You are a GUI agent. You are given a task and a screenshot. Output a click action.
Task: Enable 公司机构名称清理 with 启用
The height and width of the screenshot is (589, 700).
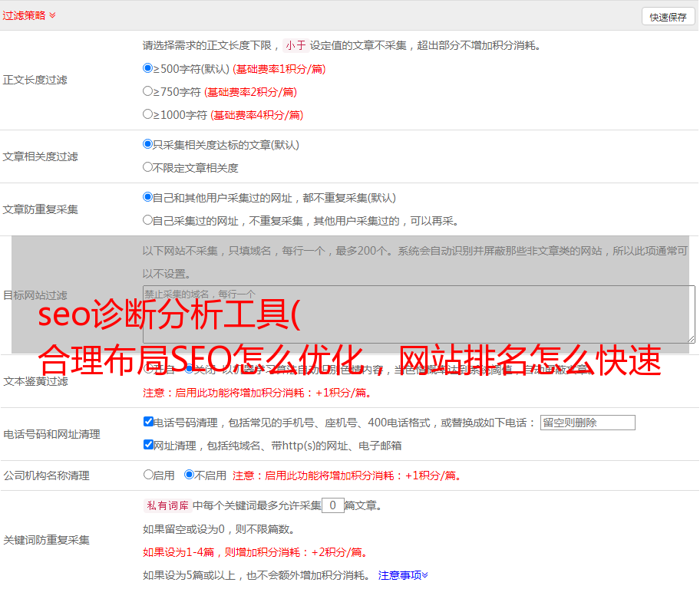click(x=149, y=475)
